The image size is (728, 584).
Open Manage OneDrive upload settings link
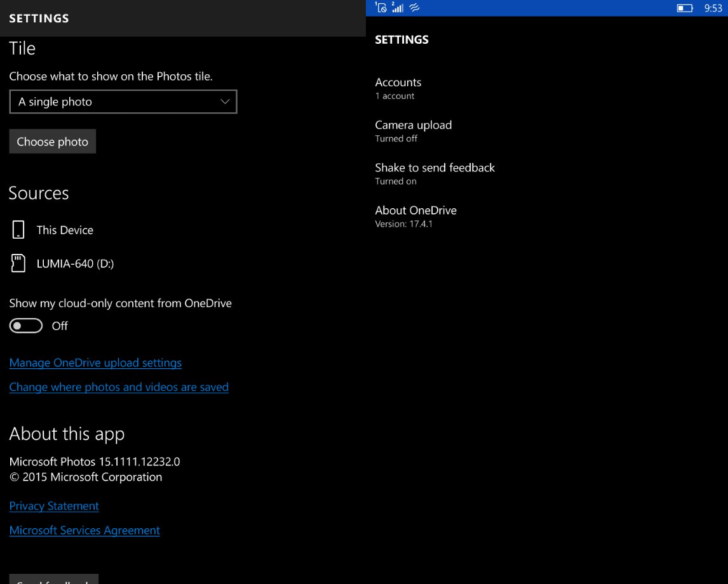pos(95,362)
